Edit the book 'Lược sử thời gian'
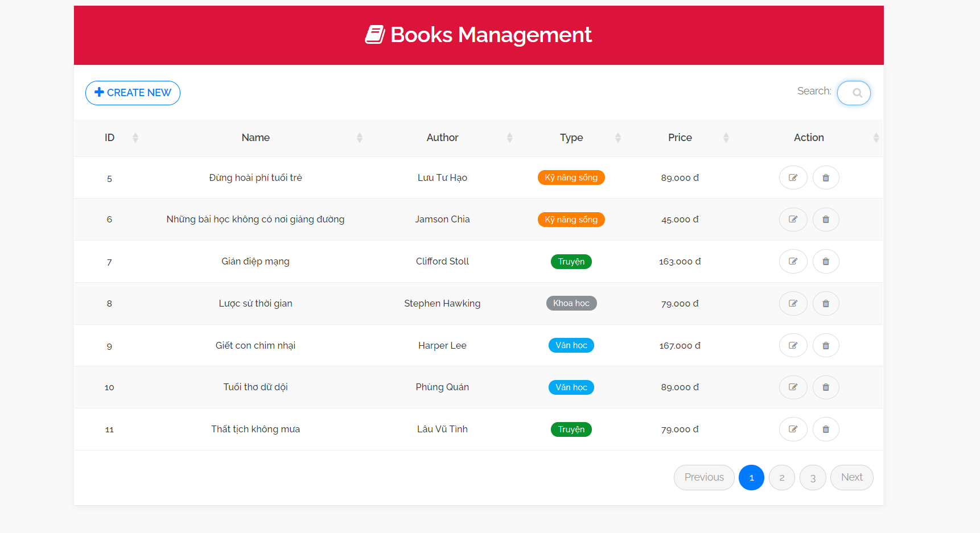This screenshot has width=980, height=533. tap(793, 303)
